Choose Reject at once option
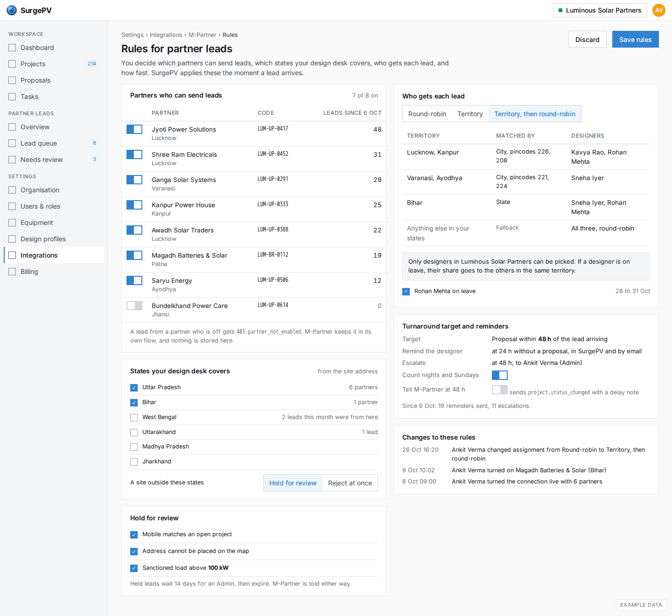This screenshot has height=616, width=672. tap(350, 483)
